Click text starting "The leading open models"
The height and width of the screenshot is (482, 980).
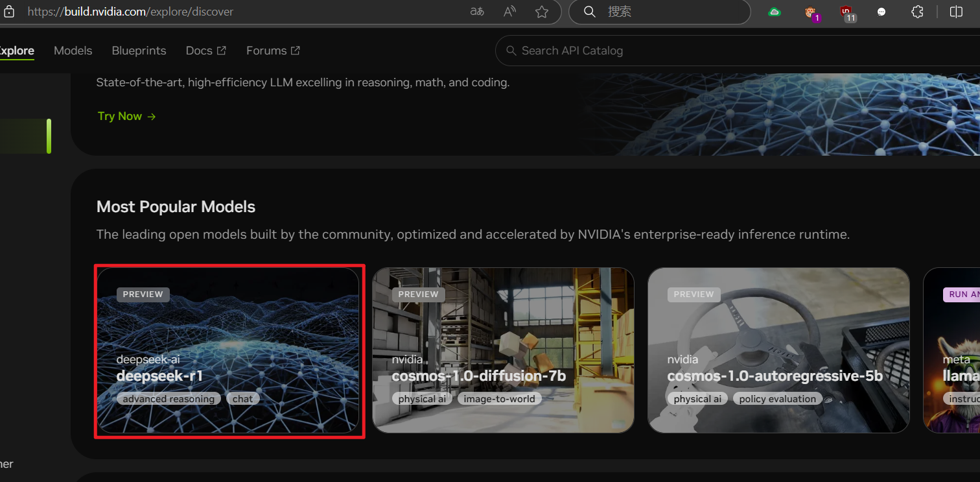(x=473, y=234)
